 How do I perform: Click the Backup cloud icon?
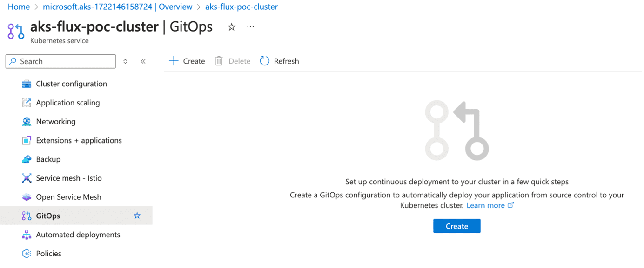[x=27, y=159]
